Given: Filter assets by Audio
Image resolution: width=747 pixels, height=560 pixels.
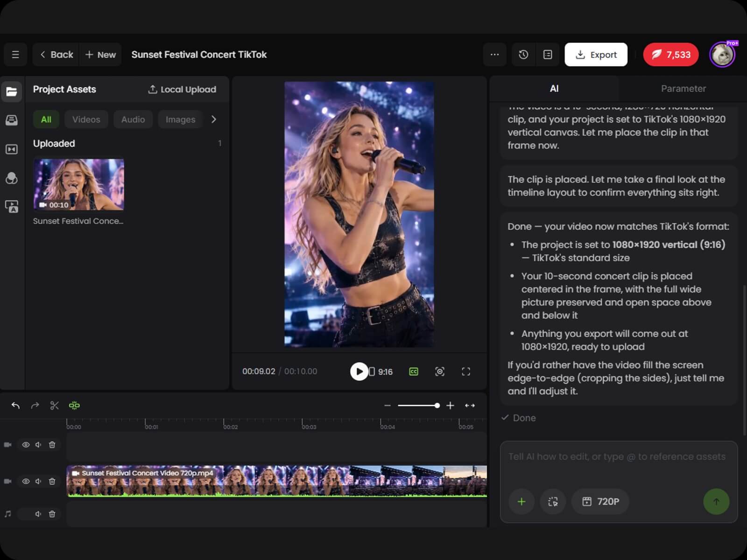Looking at the screenshot, I should tap(133, 119).
